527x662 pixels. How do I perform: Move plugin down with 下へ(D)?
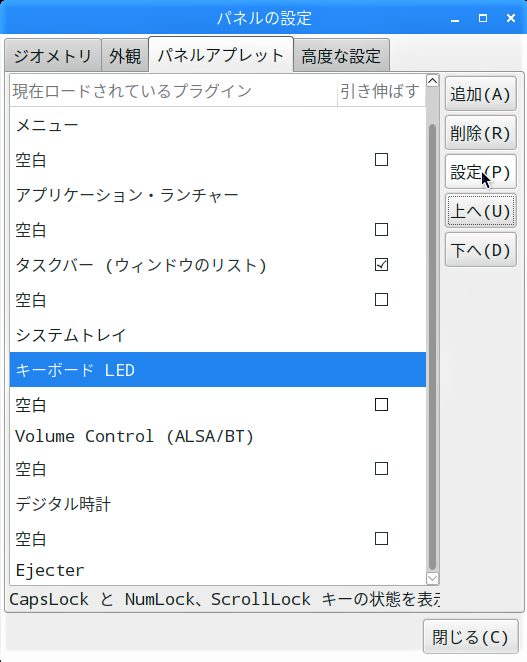coord(481,250)
